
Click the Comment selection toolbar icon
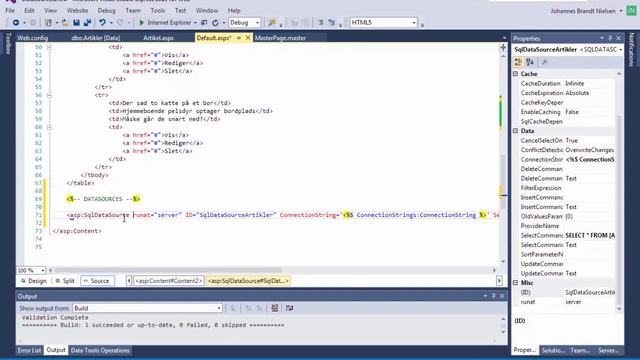tap(320, 23)
